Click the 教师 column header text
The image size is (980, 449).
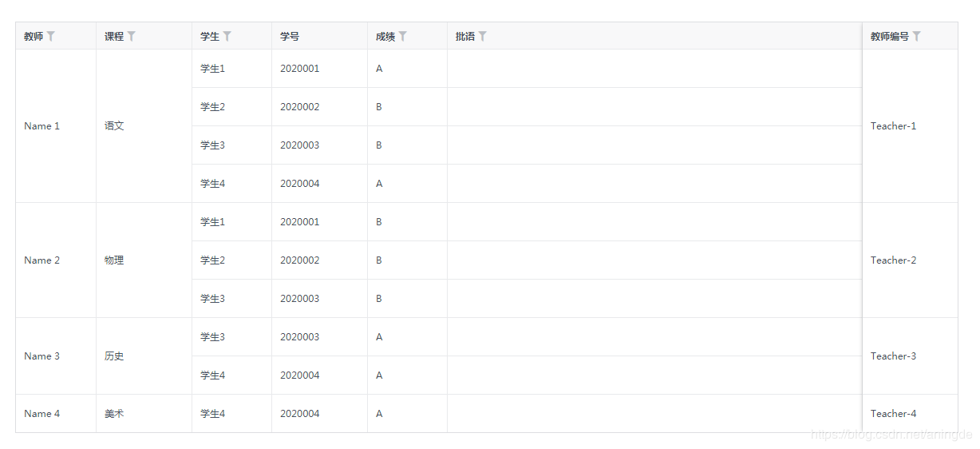[x=34, y=36]
